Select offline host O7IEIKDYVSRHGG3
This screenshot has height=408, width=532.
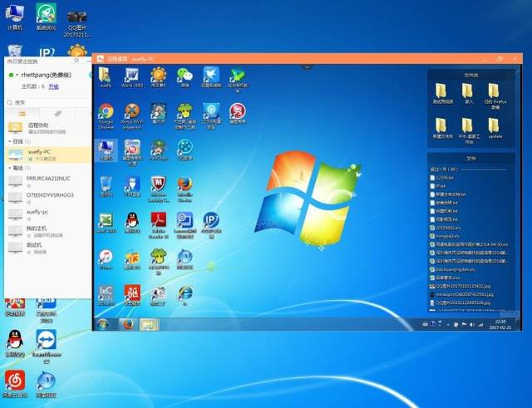click(x=48, y=198)
